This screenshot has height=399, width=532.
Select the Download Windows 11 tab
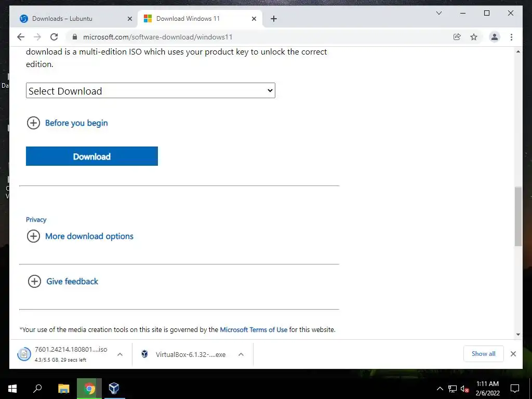200,19
